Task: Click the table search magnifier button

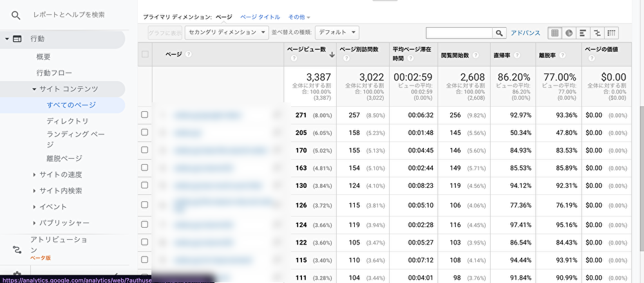Action: (499, 33)
